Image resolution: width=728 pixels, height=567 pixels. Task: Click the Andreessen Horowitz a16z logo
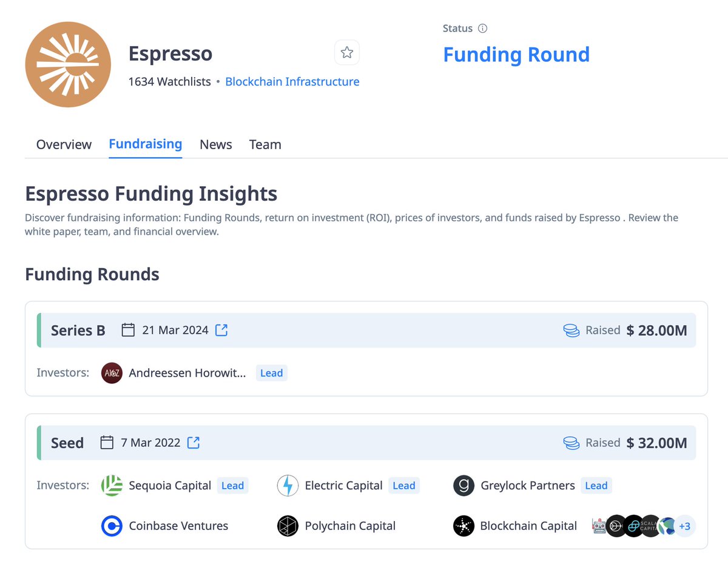(x=112, y=373)
